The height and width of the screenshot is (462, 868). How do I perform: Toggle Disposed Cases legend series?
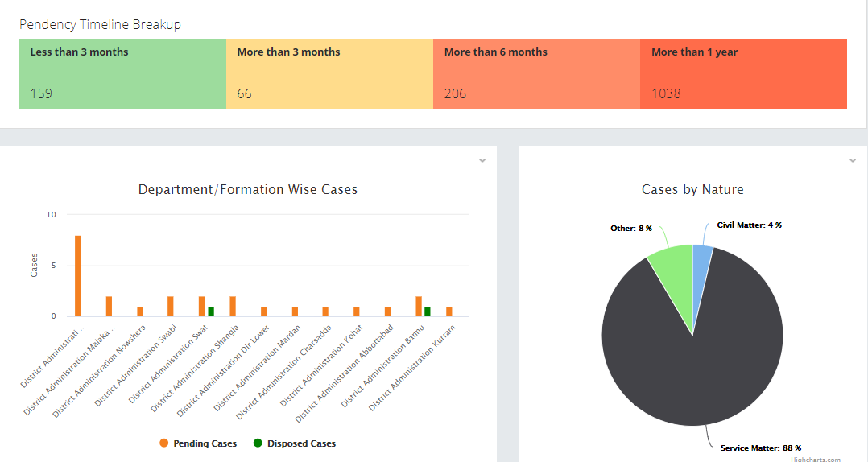coord(294,443)
